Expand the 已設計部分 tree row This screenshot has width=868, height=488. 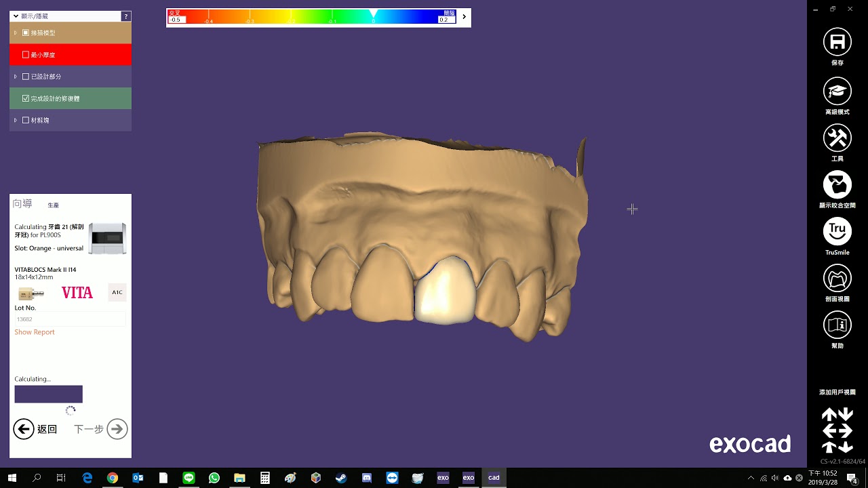[16, 77]
